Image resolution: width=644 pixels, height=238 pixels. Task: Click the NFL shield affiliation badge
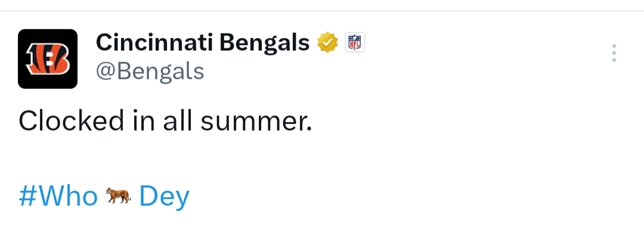(354, 42)
